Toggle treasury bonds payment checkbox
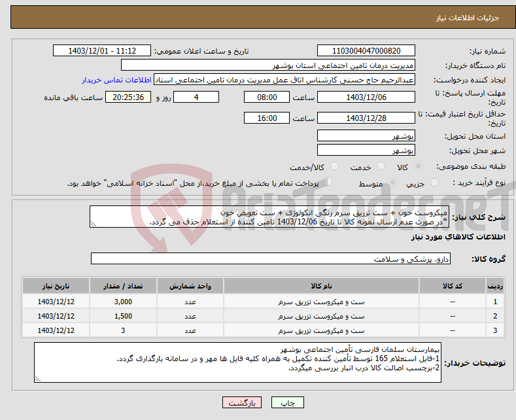The width and height of the screenshot is (516, 420). pyautogui.click(x=328, y=182)
